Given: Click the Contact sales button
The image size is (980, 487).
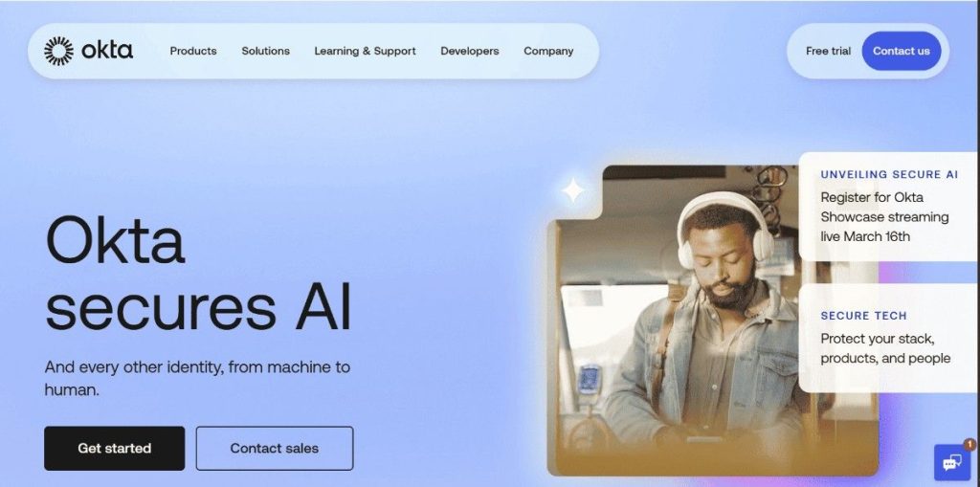Looking at the screenshot, I should click(275, 448).
